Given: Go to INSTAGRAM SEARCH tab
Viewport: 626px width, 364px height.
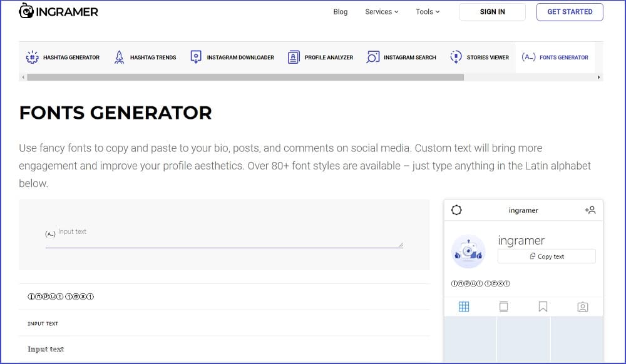Looking at the screenshot, I should (x=401, y=57).
